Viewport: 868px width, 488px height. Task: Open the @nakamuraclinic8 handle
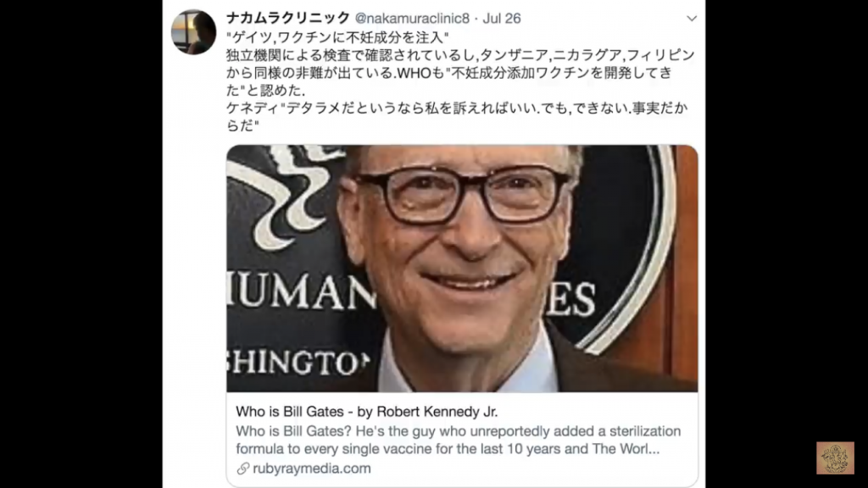pyautogui.click(x=412, y=19)
